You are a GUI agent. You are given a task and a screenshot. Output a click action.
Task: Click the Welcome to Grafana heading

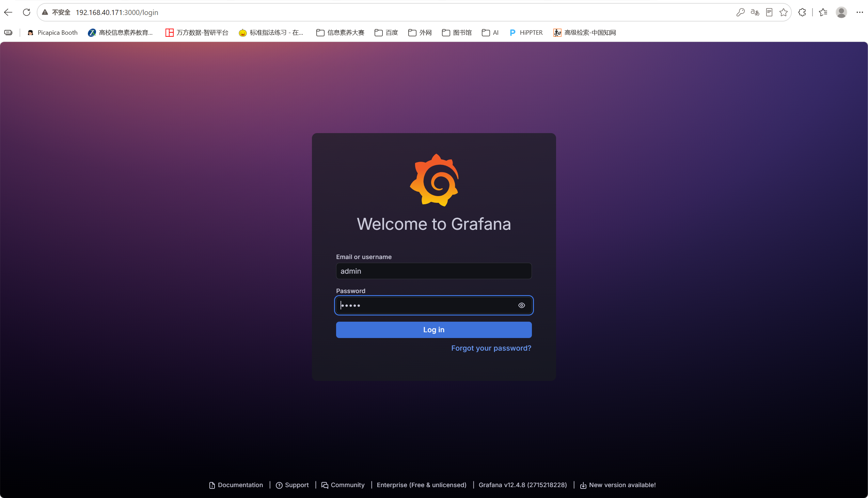[434, 224]
